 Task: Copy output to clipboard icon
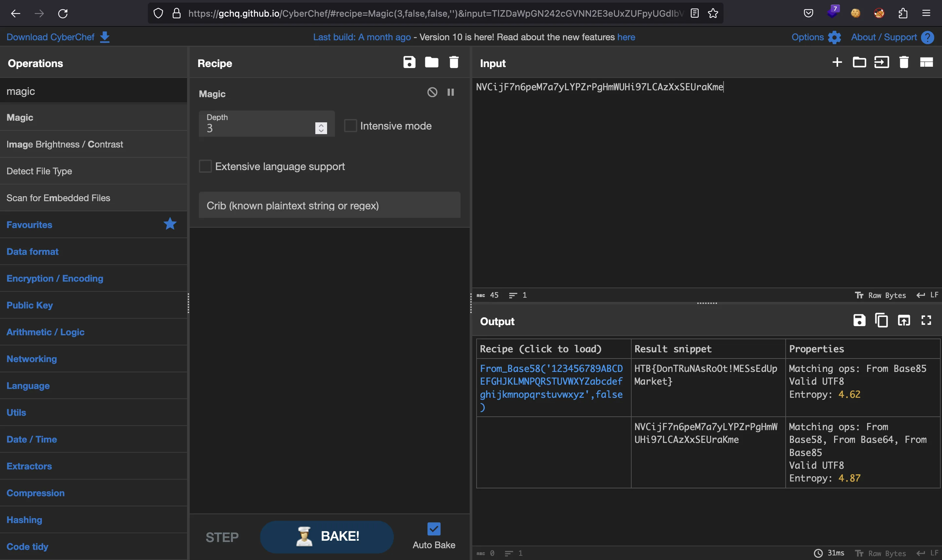pos(881,320)
